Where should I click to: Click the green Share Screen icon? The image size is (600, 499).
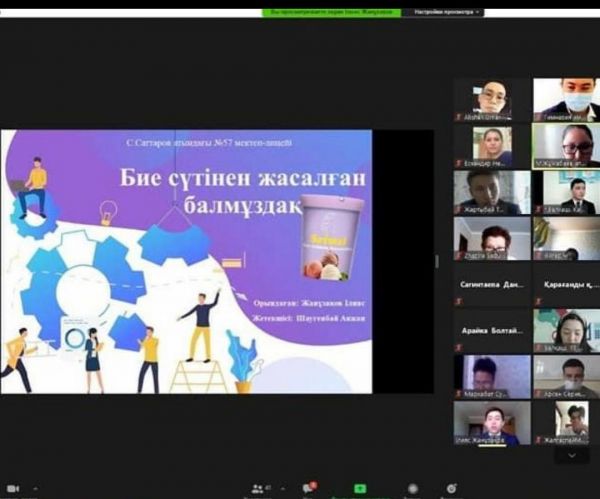pyautogui.click(x=361, y=490)
